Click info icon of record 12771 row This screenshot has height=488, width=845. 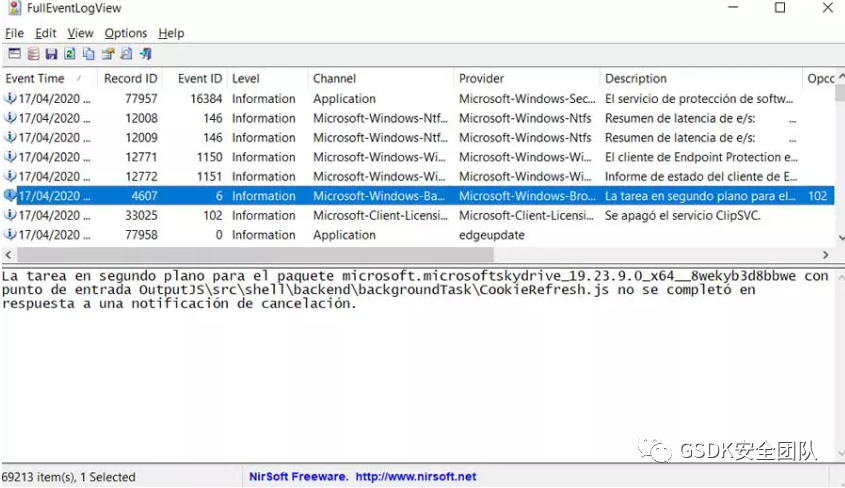point(10,156)
